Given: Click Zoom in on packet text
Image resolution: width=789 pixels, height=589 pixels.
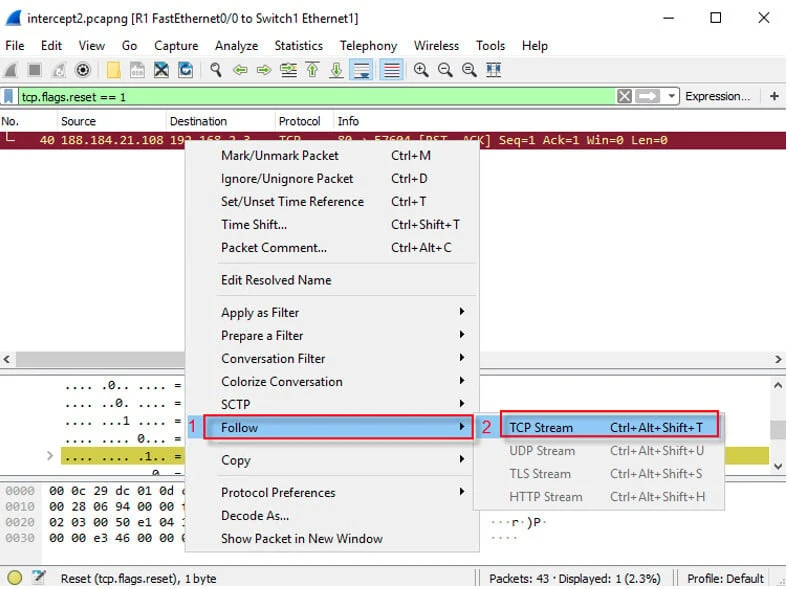Looking at the screenshot, I should pyautogui.click(x=421, y=70).
